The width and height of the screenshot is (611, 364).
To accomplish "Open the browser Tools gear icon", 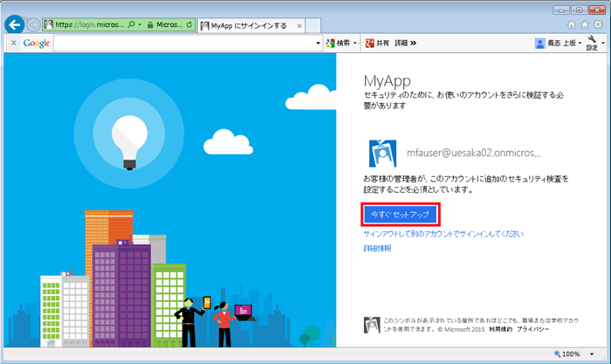I will pos(598,25).
